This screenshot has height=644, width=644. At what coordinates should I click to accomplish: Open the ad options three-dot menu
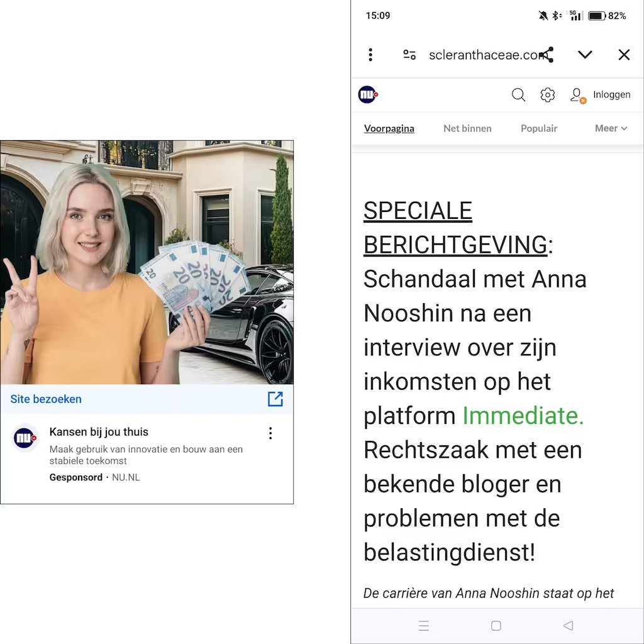click(x=270, y=433)
